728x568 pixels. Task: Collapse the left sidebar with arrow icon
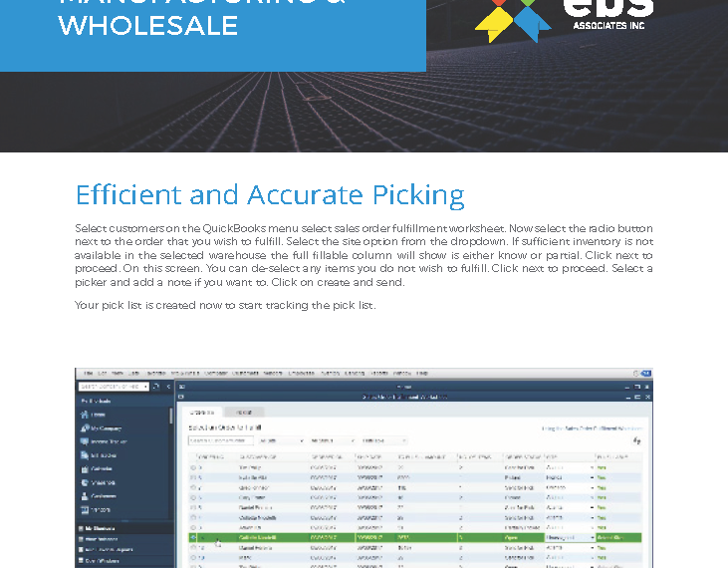(168, 387)
